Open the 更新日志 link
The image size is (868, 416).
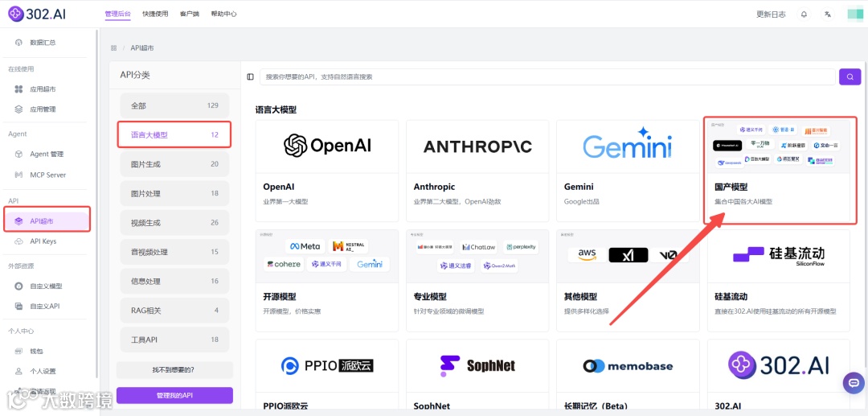pos(771,14)
